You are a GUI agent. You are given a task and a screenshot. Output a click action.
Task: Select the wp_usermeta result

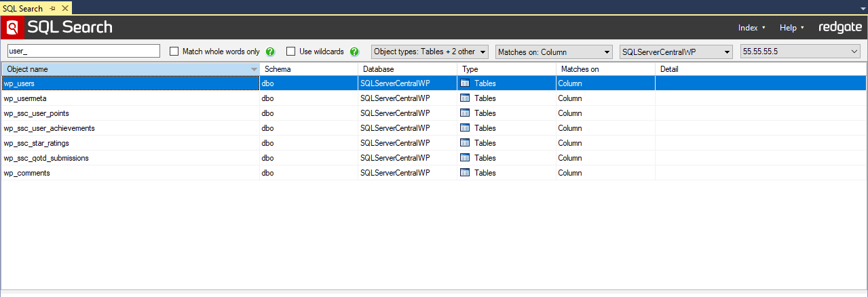(x=434, y=98)
